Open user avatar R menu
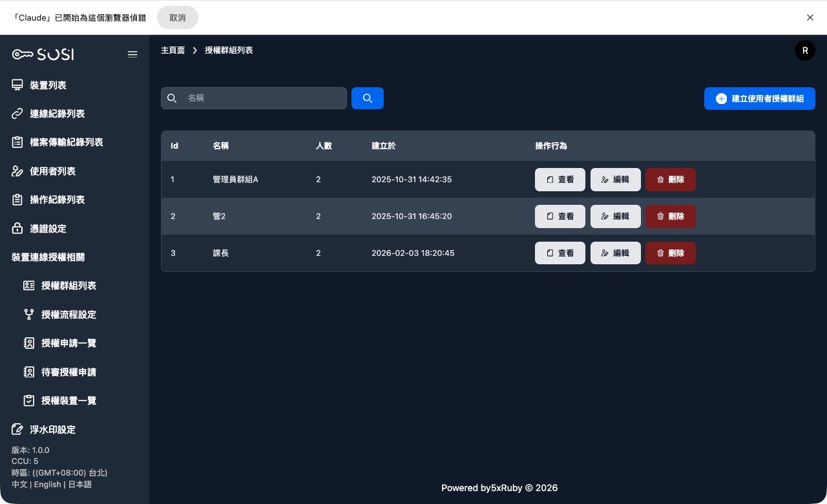This screenshot has height=504, width=827. tap(804, 50)
